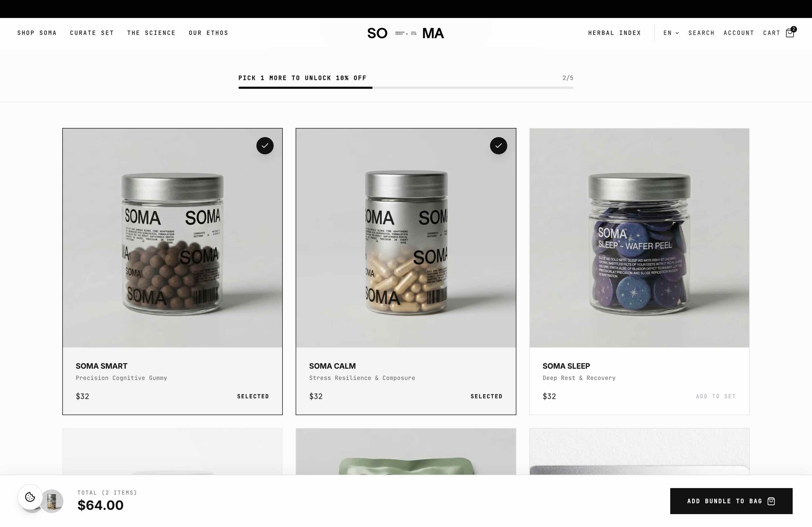The image size is (812, 527).
Task: Click the chevron next to EN
Action: tap(677, 33)
